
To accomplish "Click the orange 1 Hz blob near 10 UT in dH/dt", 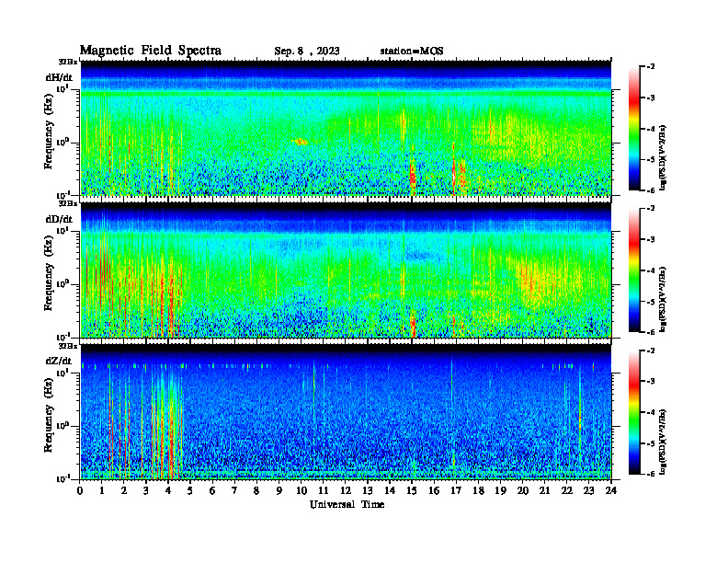I will tap(300, 142).
